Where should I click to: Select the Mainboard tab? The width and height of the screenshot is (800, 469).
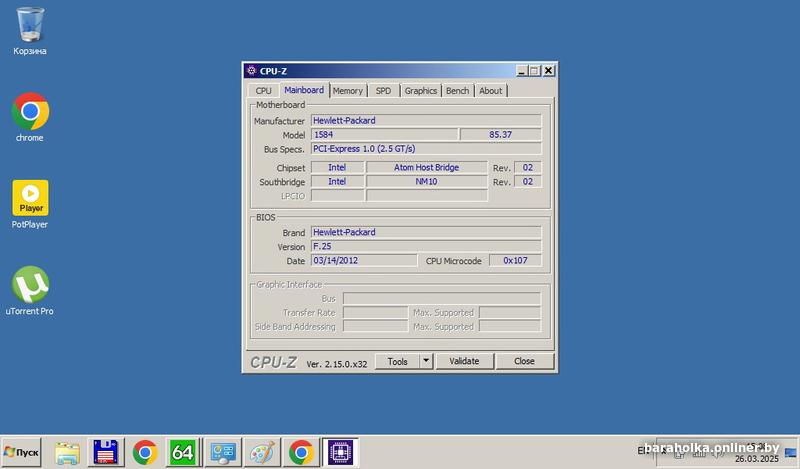[x=304, y=90]
